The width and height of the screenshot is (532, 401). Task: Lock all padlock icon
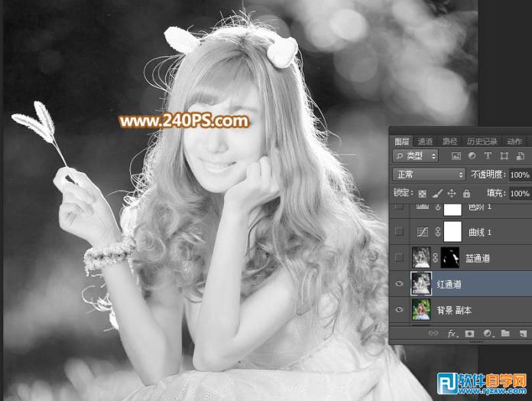(467, 194)
